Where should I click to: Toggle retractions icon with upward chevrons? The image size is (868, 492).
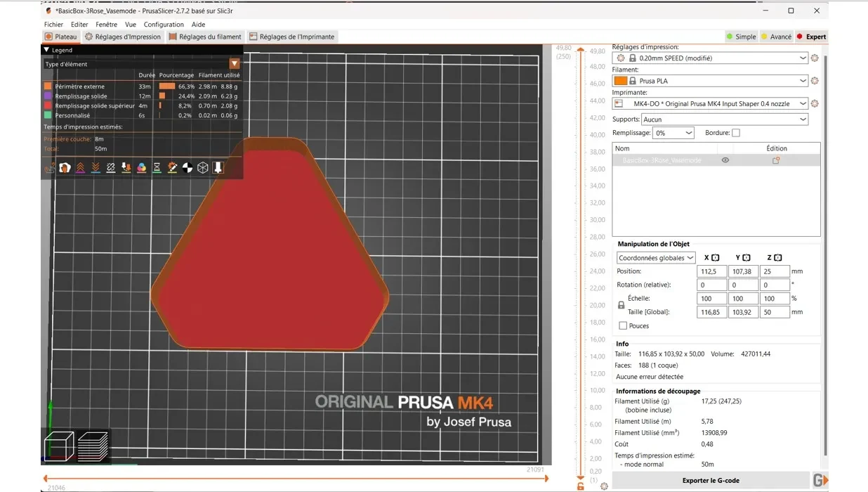click(x=80, y=167)
